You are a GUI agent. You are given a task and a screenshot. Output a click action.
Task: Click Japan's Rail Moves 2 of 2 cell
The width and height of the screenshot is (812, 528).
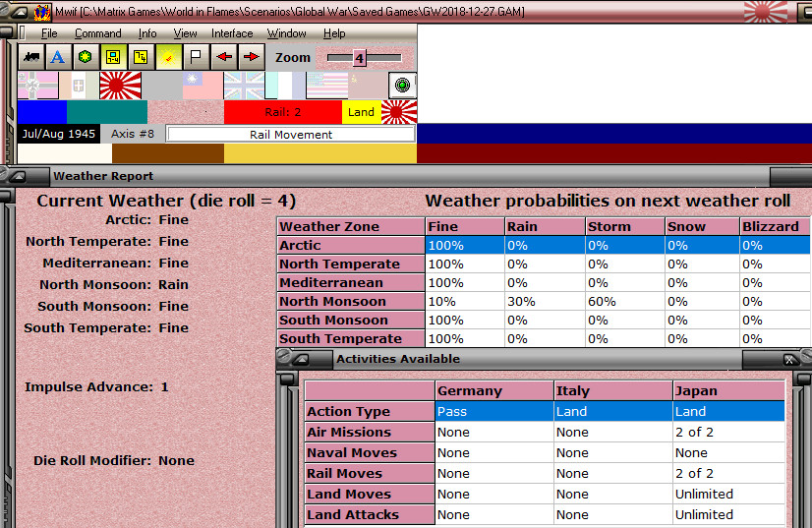click(729, 474)
